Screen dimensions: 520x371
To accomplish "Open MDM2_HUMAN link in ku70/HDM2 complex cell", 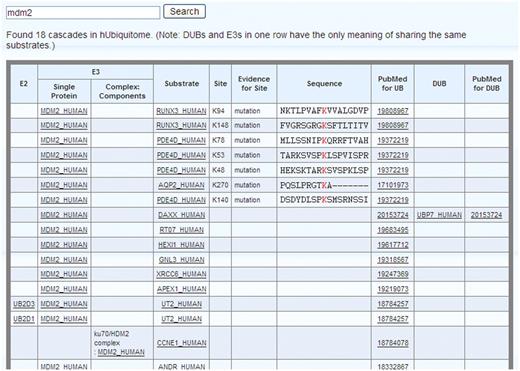I will pyautogui.click(x=121, y=352).
